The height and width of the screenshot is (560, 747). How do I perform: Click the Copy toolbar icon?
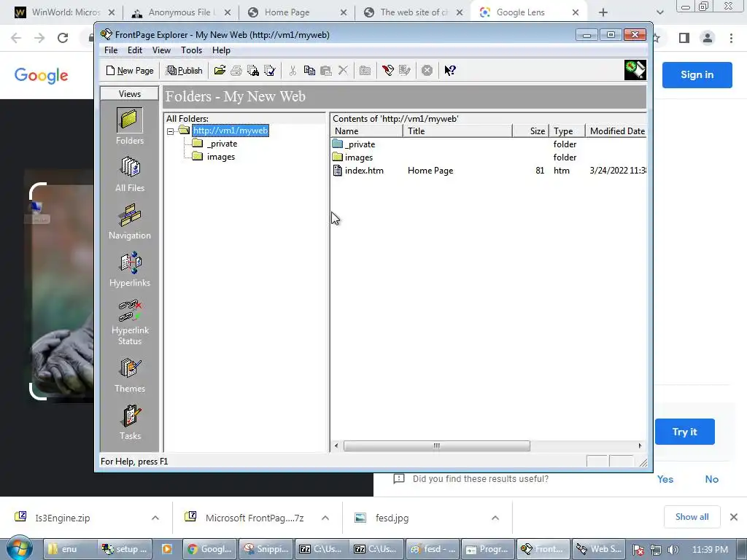tap(309, 71)
